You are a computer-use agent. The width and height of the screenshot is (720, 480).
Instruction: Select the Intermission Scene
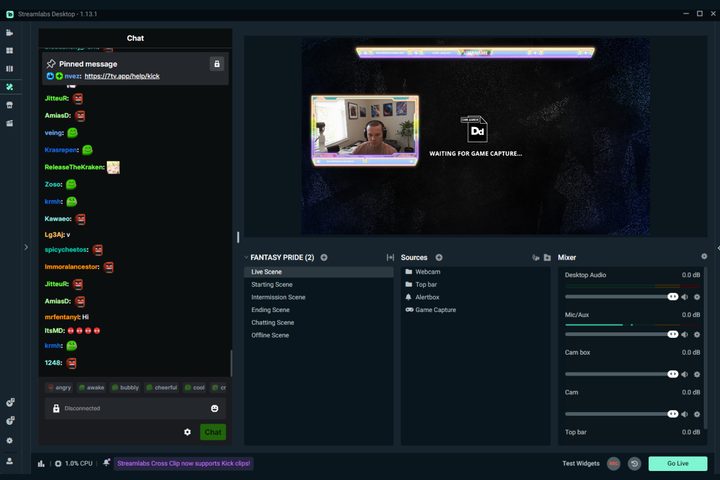point(278,297)
